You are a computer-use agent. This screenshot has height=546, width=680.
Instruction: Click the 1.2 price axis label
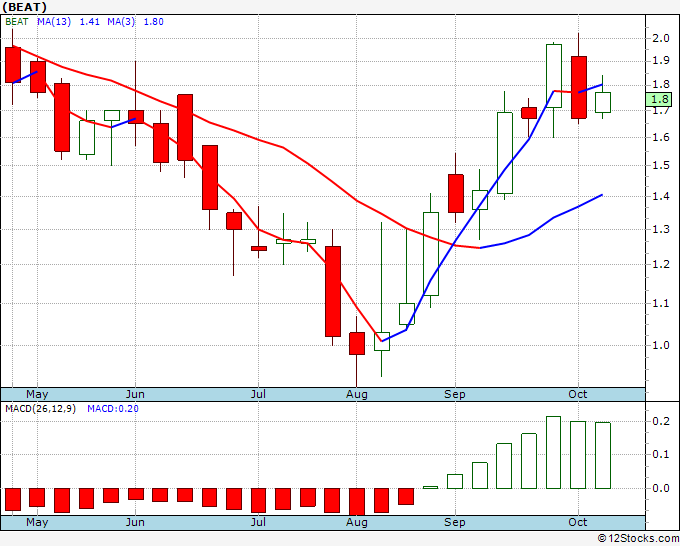tap(661, 265)
